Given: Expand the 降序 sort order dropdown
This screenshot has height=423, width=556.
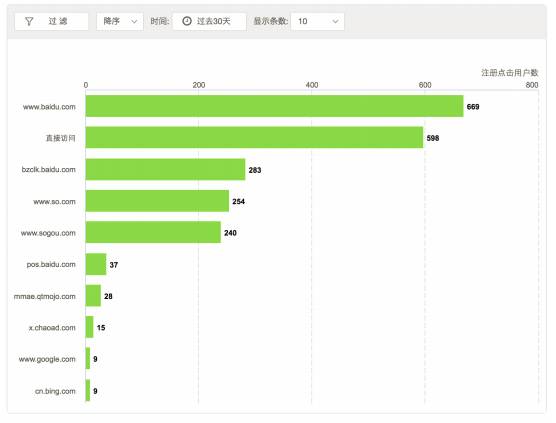Looking at the screenshot, I should [x=120, y=21].
